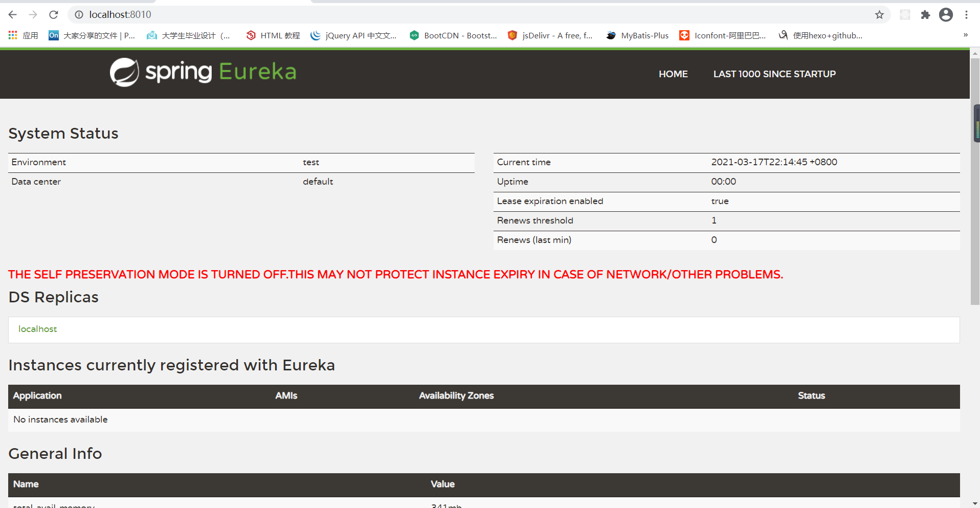Open the MyBatis-Plus bookmark

pyautogui.click(x=637, y=35)
